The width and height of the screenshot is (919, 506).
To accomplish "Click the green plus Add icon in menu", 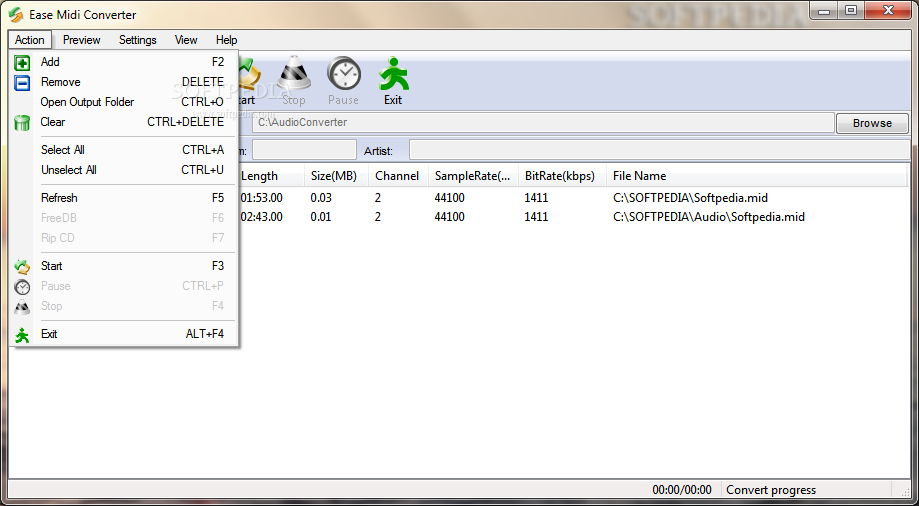I will click(22, 63).
